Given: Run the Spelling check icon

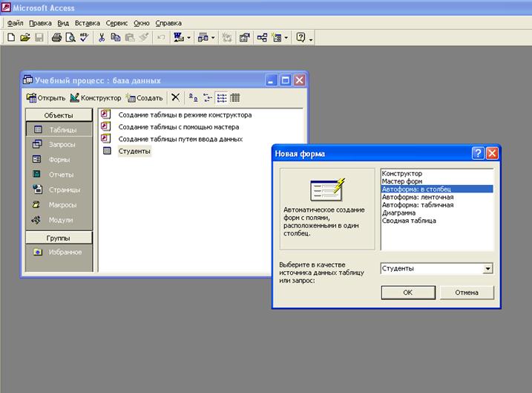Looking at the screenshot, I should click(84, 37).
